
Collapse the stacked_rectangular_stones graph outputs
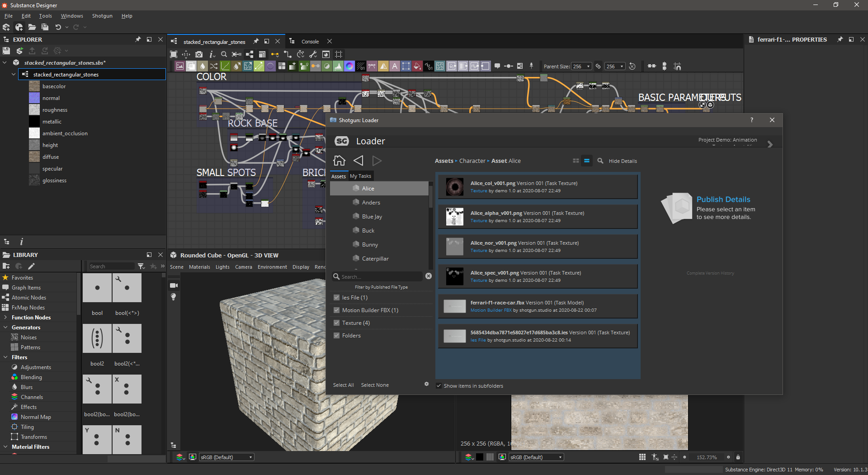[x=14, y=74]
